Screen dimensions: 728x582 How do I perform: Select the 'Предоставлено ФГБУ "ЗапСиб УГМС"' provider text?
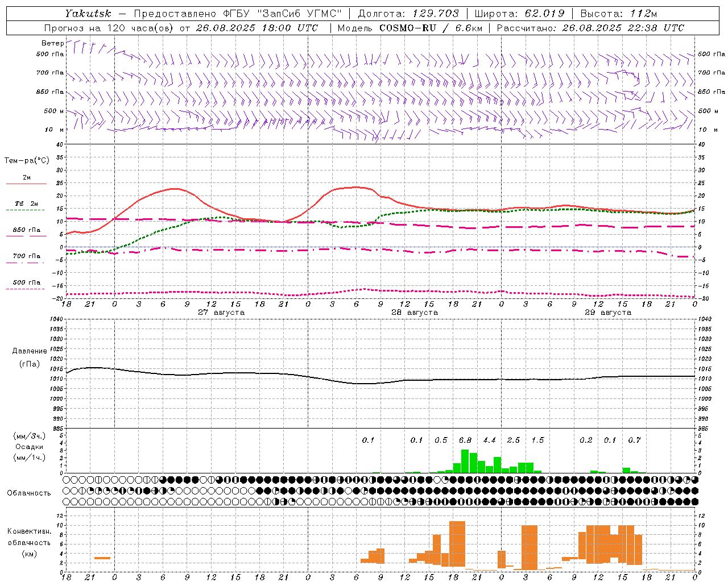[x=239, y=14]
